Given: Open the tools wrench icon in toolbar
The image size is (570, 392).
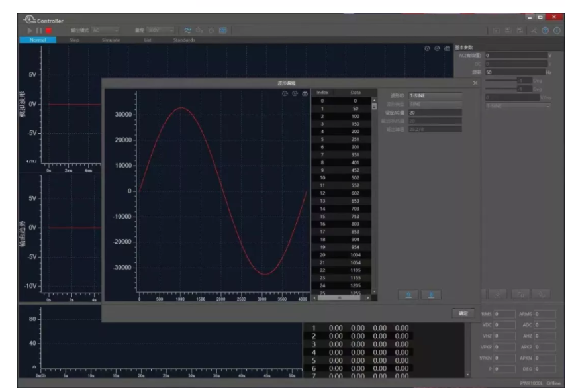Looking at the screenshot, I should (x=533, y=30).
